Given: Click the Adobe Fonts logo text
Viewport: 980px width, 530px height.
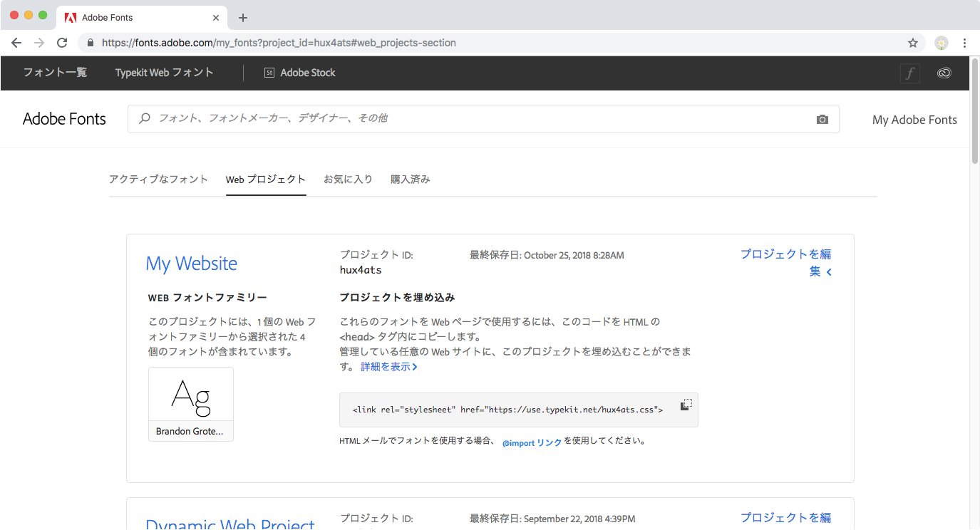Looking at the screenshot, I should pyautogui.click(x=64, y=119).
